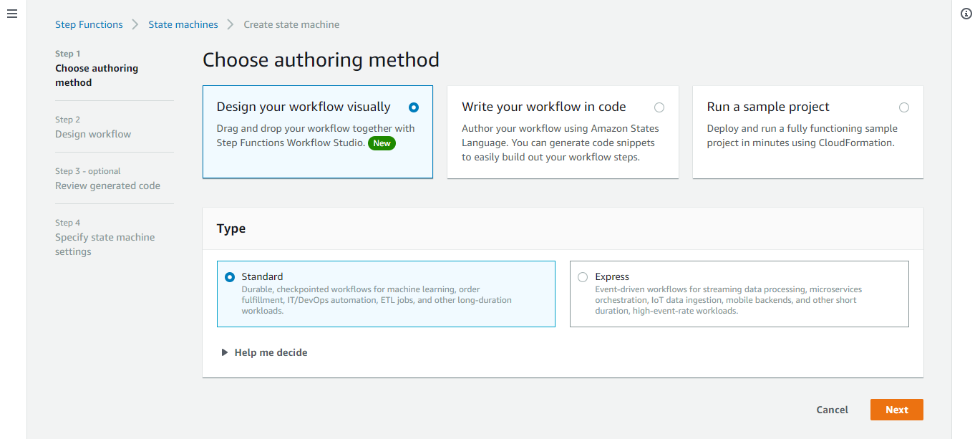Click chevron after State machines breadcrumb
Image resolution: width=980 pixels, height=439 pixels.
click(x=231, y=24)
